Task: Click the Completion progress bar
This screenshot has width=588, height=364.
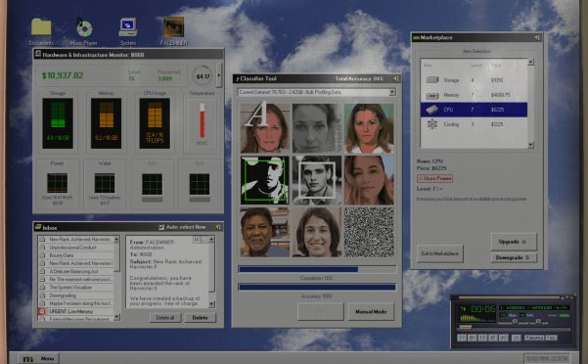Action: (x=317, y=269)
